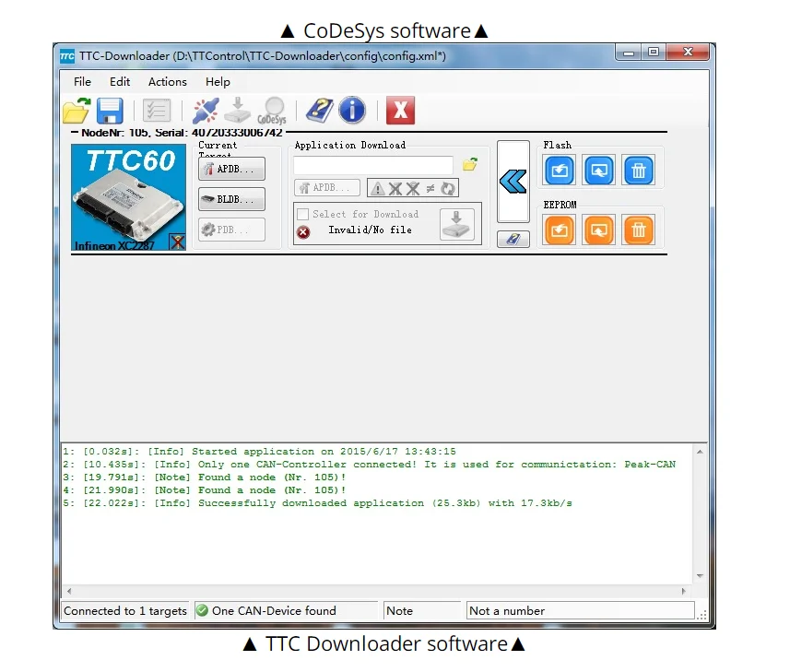This screenshot has width=790, height=672.
Task: Click the TTC60 device thumbnail
Action: coord(128,197)
